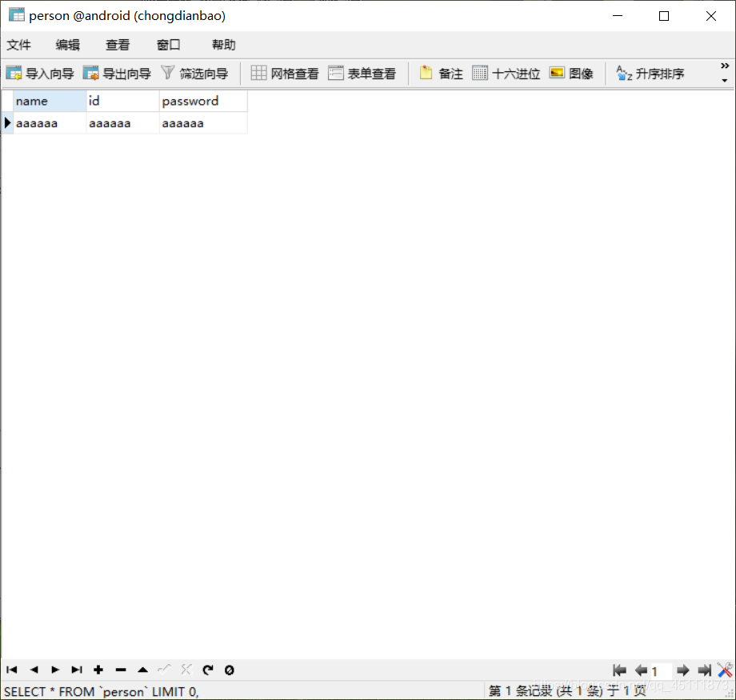Jump to last page

(704, 670)
